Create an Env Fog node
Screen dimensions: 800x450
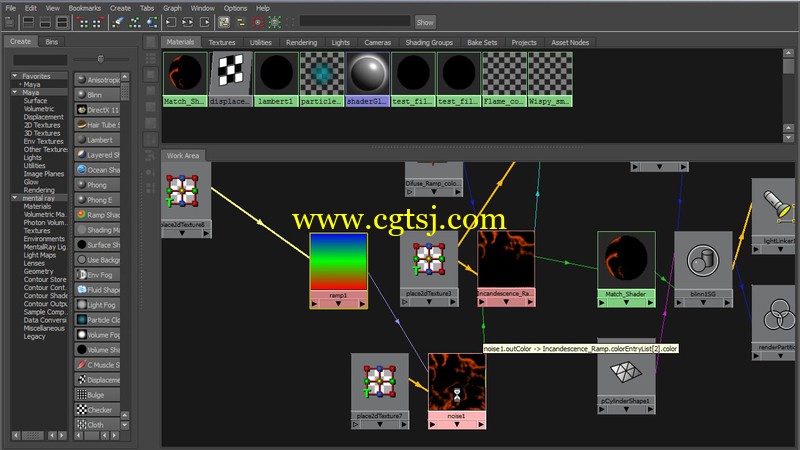point(97,275)
